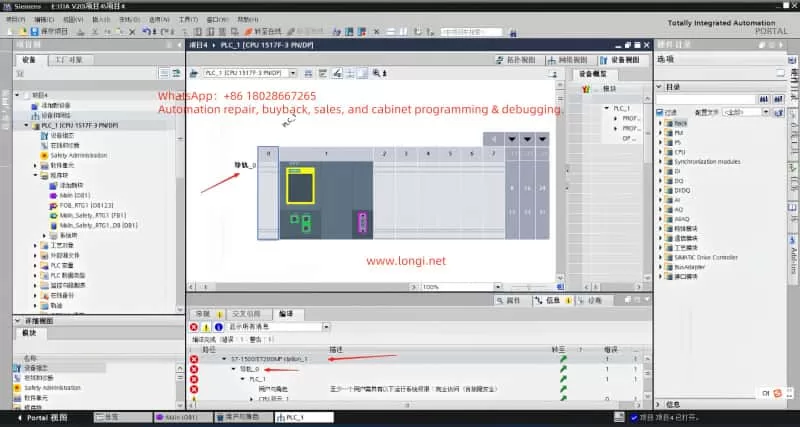Expand Synchronization modules in the hardware catalog
The image size is (800, 427).
click(x=660, y=162)
